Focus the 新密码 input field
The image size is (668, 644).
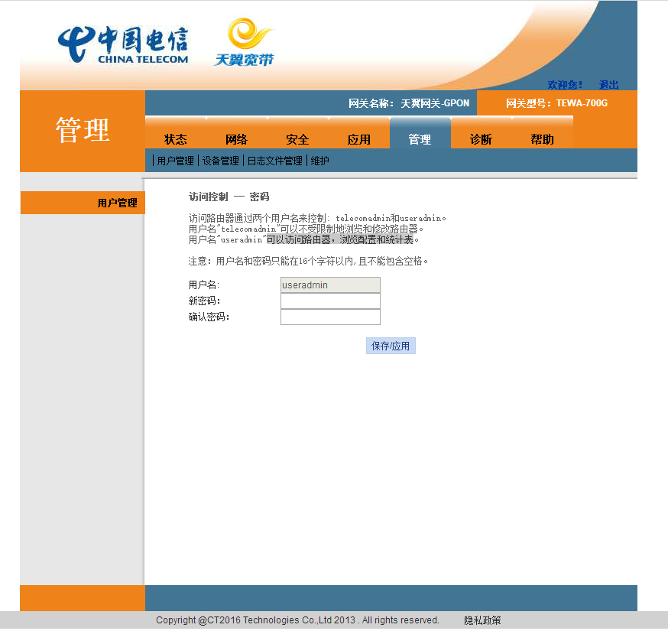pos(330,301)
